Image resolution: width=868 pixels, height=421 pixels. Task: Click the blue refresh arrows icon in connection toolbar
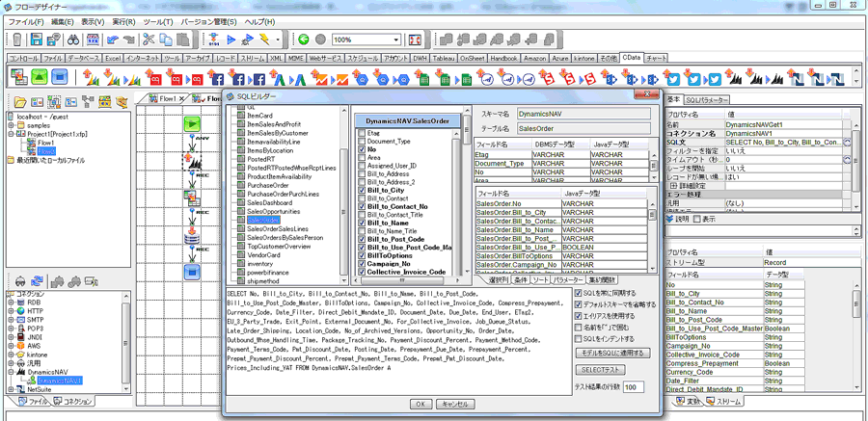tap(37, 280)
